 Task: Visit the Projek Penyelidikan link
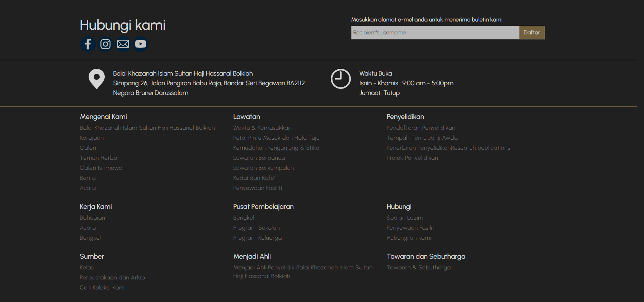coord(412,158)
